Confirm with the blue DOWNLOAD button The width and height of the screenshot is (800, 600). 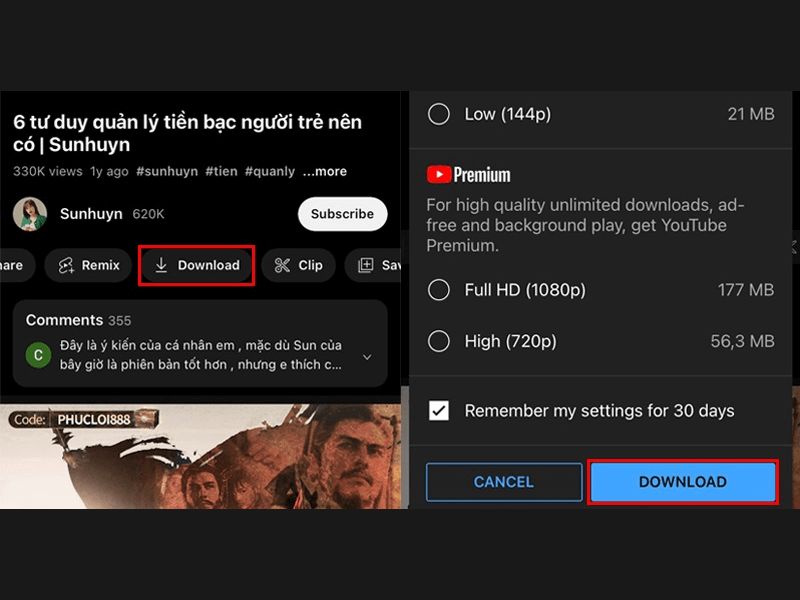(683, 482)
